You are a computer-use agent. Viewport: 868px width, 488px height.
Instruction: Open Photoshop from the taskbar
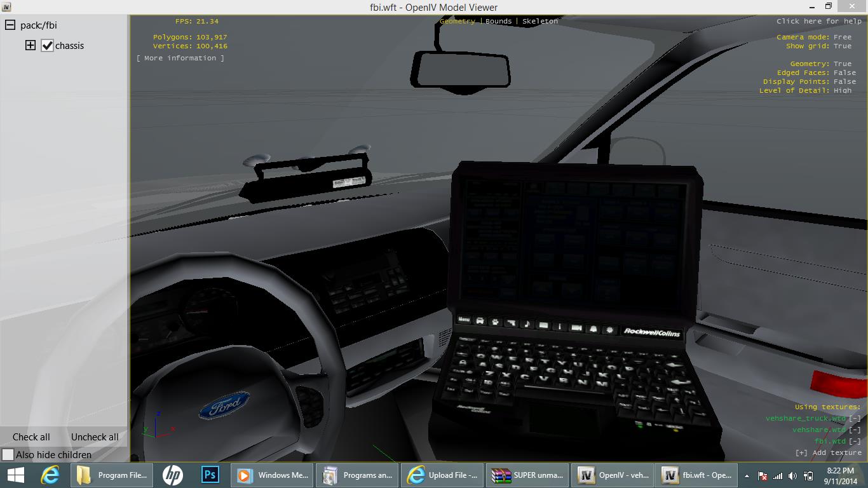tap(210, 475)
